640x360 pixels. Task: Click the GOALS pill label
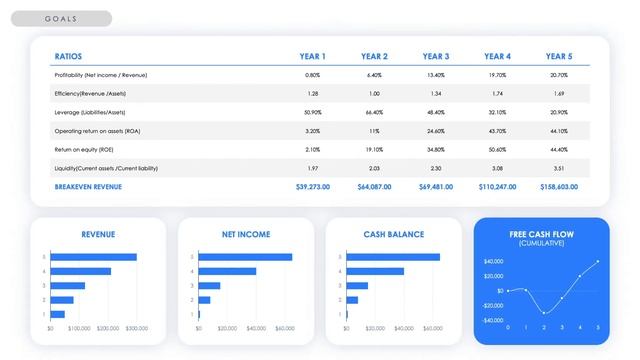click(x=61, y=19)
